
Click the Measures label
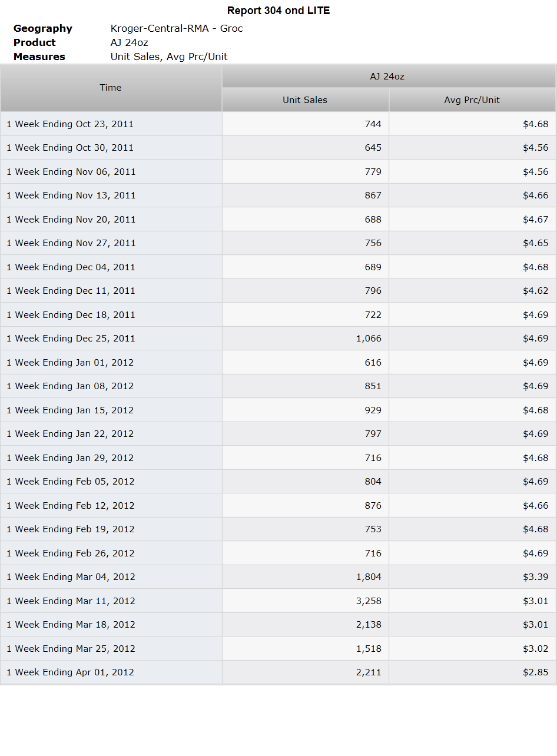click(x=39, y=57)
